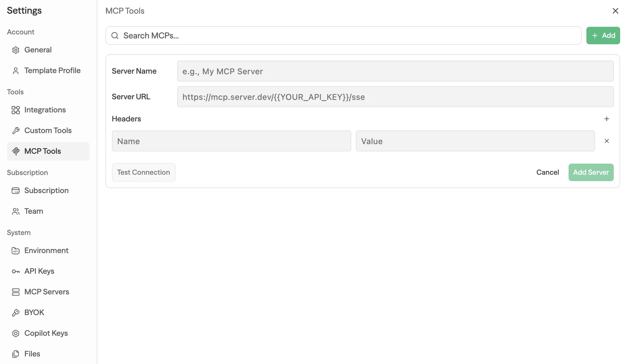Open API Keys via key icon
This screenshot has width=626, height=364.
pyautogui.click(x=16, y=271)
